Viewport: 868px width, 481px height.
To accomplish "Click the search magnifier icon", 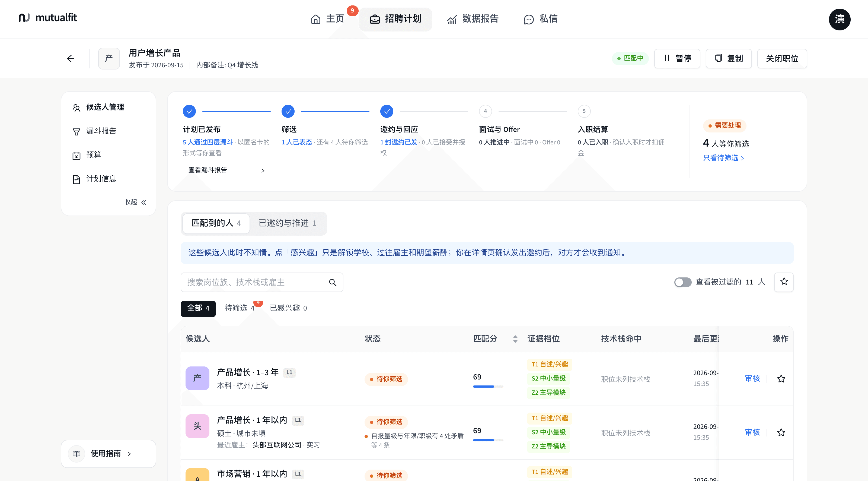I will [x=333, y=283].
